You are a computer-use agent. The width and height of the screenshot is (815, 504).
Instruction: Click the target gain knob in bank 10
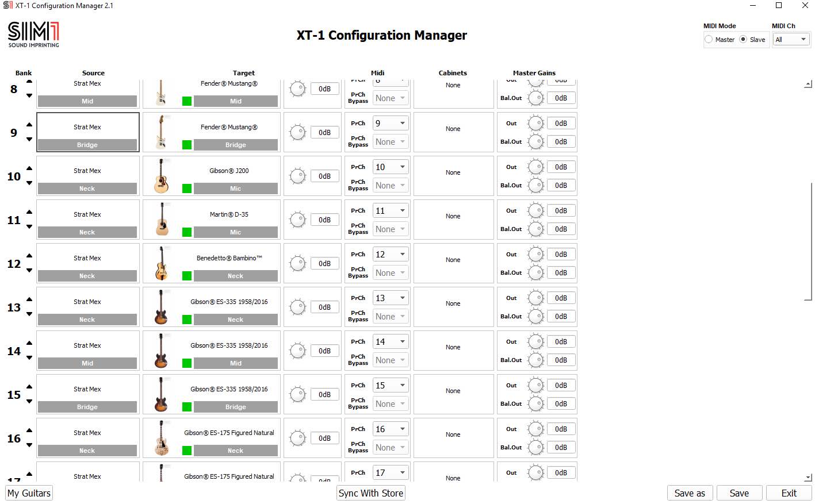coord(298,176)
